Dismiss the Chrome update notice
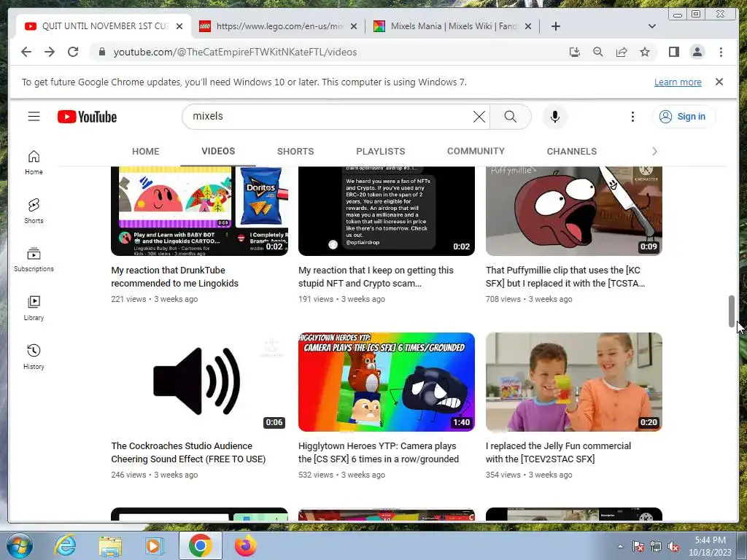 719,82
